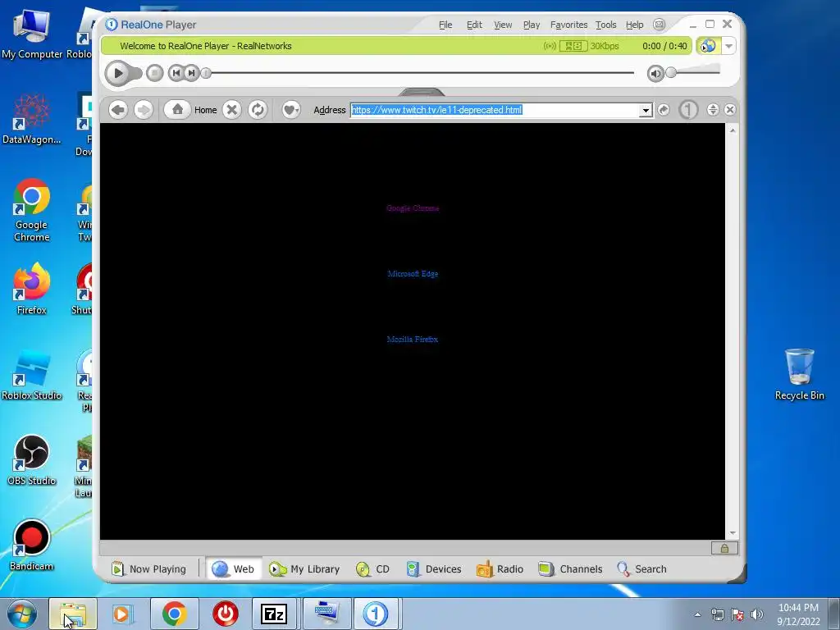Switch to CD tab
Image resolution: width=840 pixels, height=630 pixels.
[373, 569]
